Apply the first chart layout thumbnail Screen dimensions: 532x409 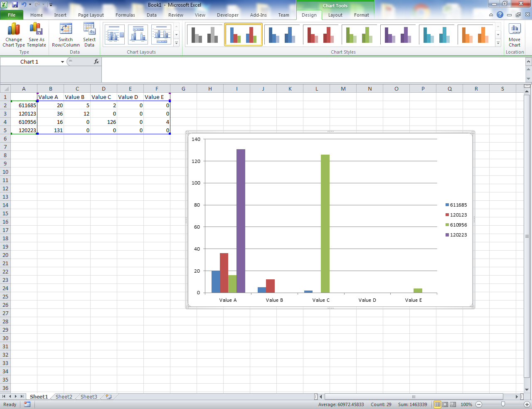[114, 34]
